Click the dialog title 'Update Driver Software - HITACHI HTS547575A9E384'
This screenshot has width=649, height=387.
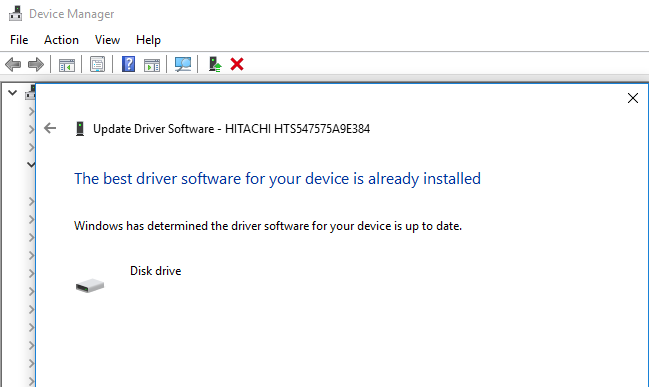click(231, 129)
